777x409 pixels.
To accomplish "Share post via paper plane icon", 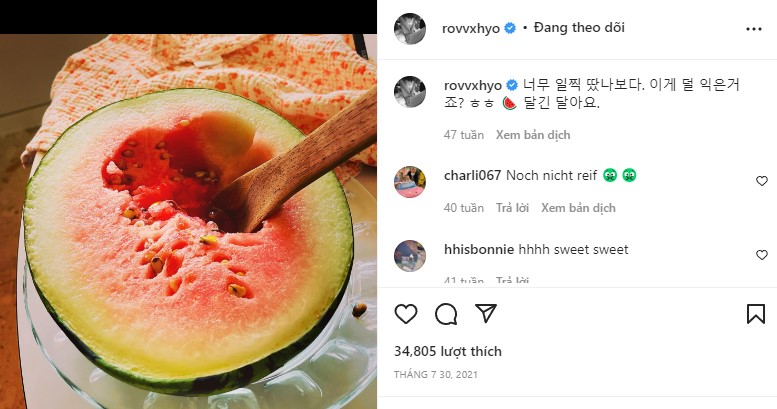I will [485, 314].
